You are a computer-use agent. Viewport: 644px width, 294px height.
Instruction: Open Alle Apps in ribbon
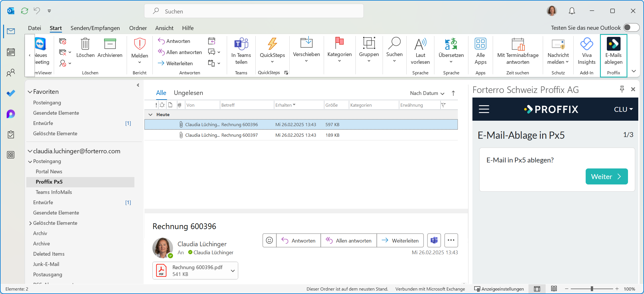click(480, 51)
